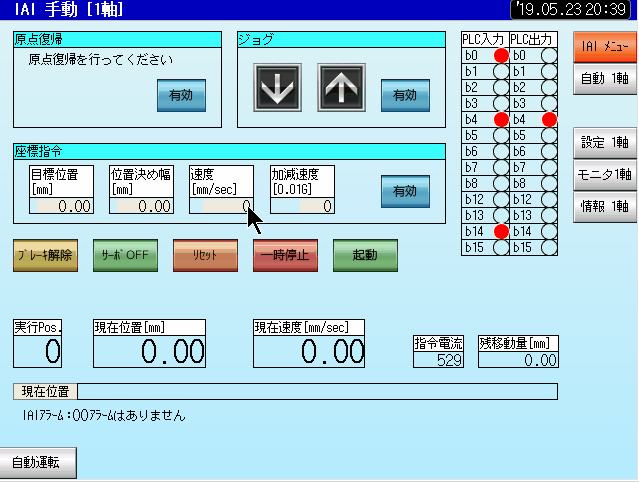The image size is (639, 482).
Task: Click the ブレーキ解除 brake release button
Action: pyautogui.click(x=45, y=255)
